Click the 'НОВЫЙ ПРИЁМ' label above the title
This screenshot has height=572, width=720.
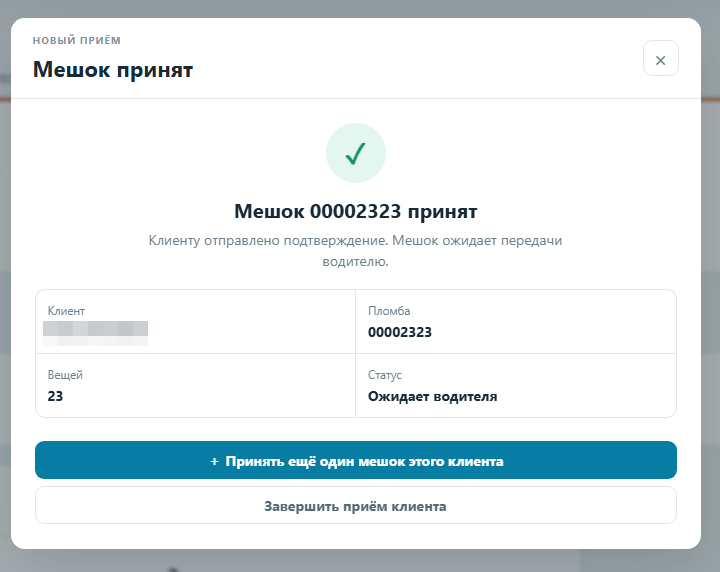77,40
